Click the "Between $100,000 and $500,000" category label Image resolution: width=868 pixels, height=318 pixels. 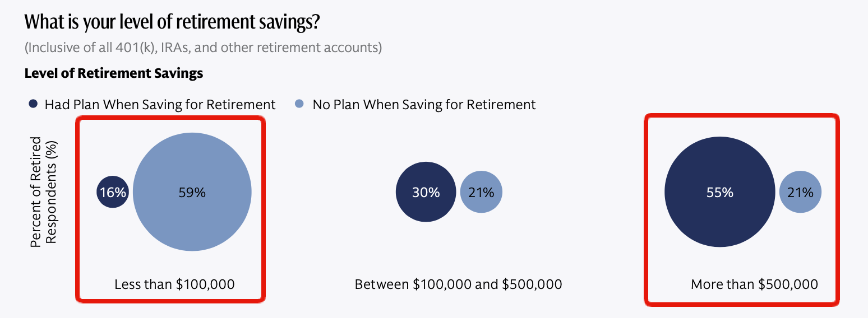click(458, 284)
